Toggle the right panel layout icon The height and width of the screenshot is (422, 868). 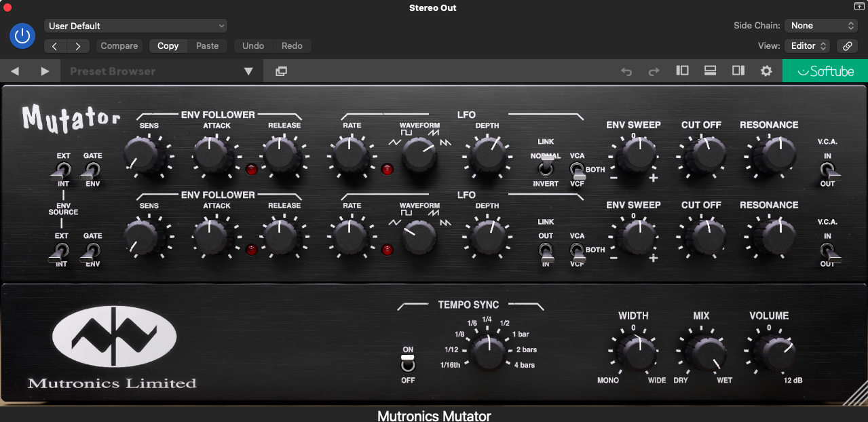pyautogui.click(x=738, y=71)
